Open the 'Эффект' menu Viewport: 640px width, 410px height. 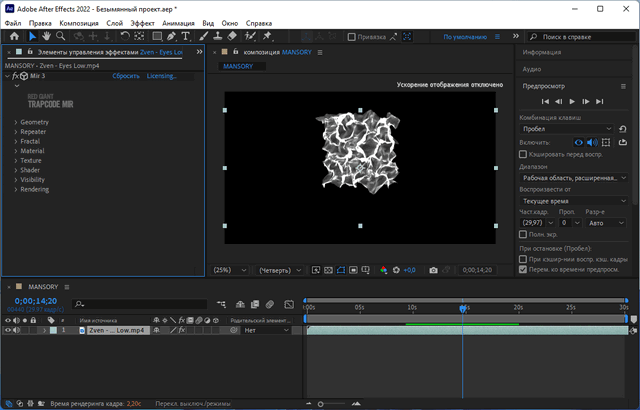(143, 21)
